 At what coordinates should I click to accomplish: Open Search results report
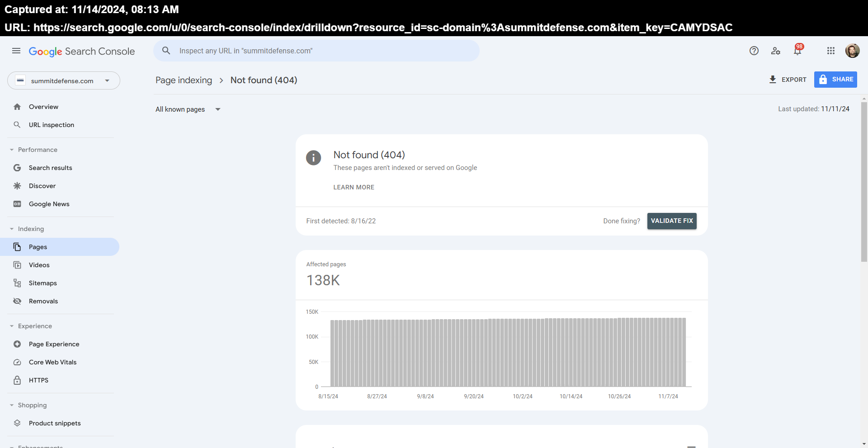tap(60, 168)
